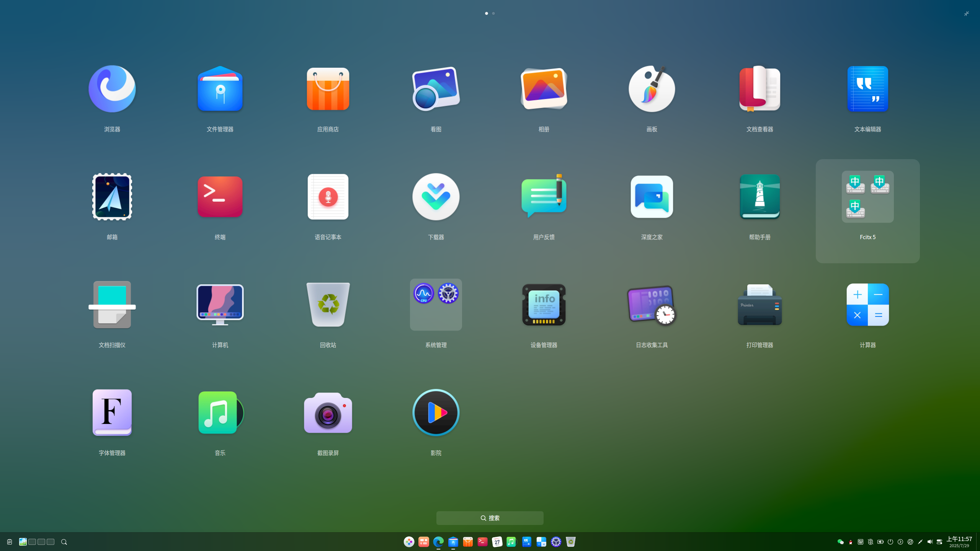Launch the 终端 terminal
The width and height of the screenshot is (980, 551).
click(220, 197)
